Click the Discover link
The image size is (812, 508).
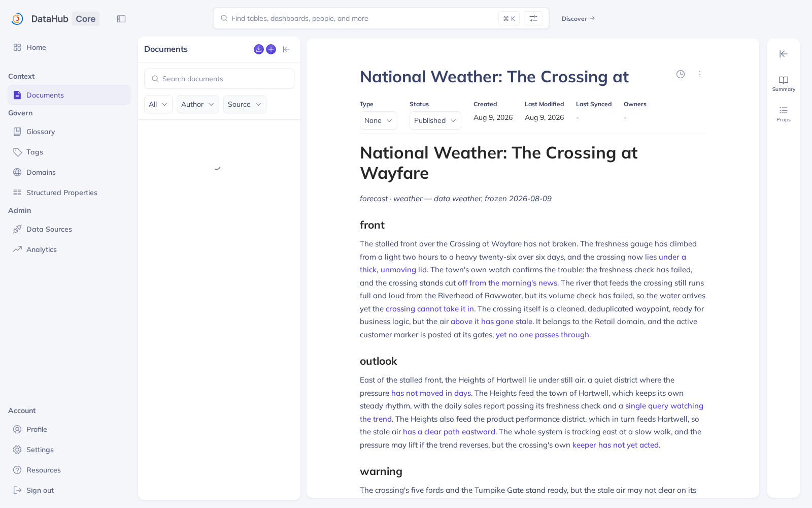[578, 19]
